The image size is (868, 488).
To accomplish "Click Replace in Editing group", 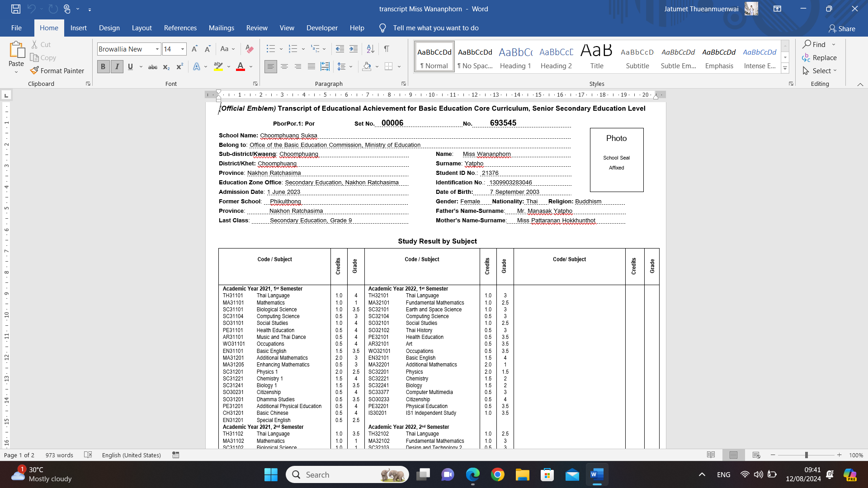I will coord(819,58).
